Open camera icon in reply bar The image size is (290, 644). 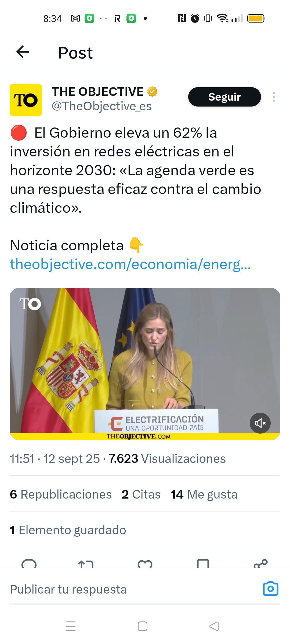(270, 589)
